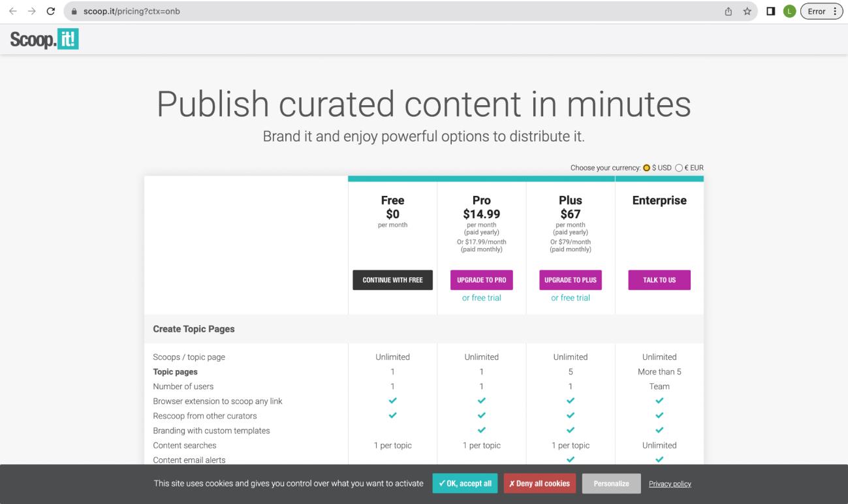
Task: Select the € EUR currency option
Action: tap(679, 168)
